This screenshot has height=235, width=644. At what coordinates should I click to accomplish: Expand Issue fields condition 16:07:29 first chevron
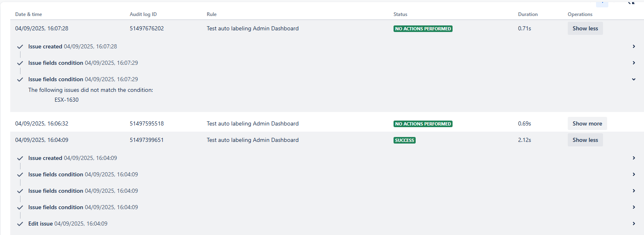(634, 63)
